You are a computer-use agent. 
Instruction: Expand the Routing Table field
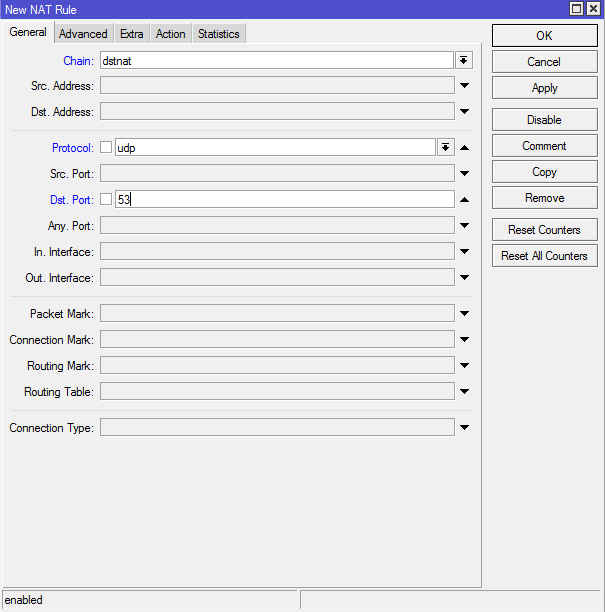pyautogui.click(x=464, y=391)
